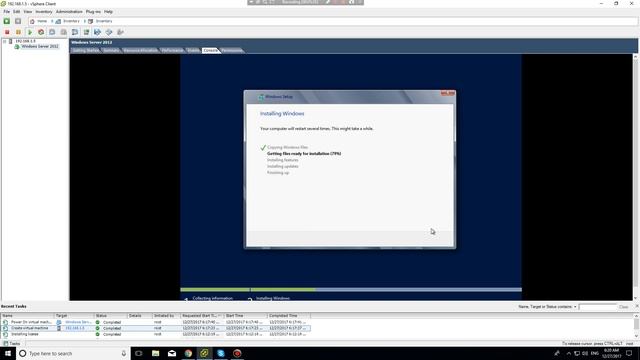Open the View menu
The width and height of the screenshot is (640, 360).
tap(28, 12)
